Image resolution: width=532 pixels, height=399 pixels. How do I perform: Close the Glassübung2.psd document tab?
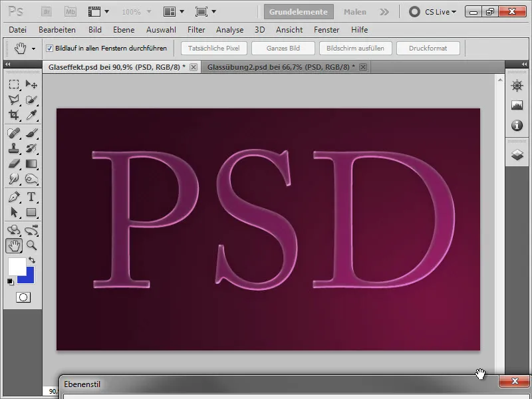pos(363,67)
